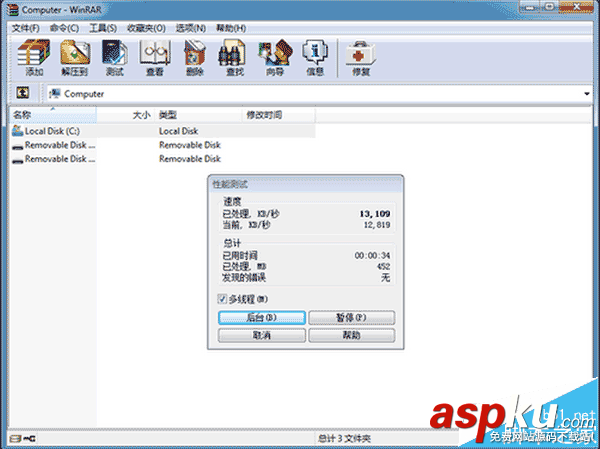Screen dimensions: 600x449
Task: Click the Background (后台) button
Action: point(262,318)
